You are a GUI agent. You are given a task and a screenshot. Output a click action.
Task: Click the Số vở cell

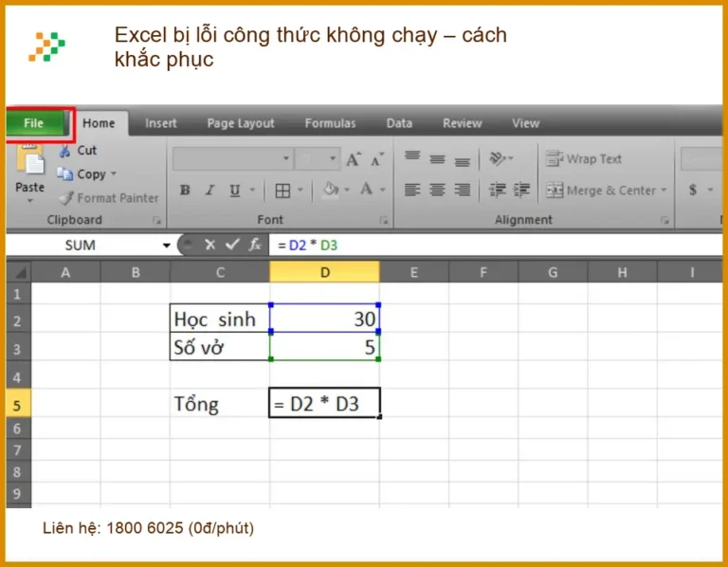coord(220,346)
